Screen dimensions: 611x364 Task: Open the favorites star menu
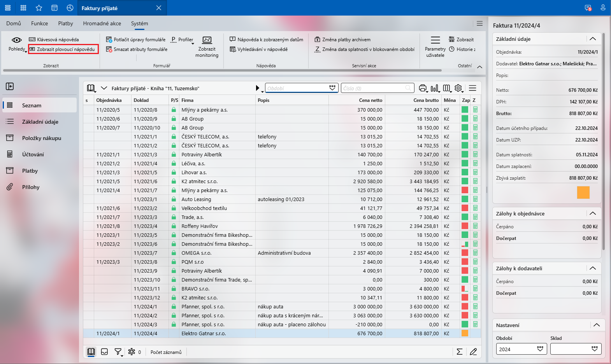[39, 8]
